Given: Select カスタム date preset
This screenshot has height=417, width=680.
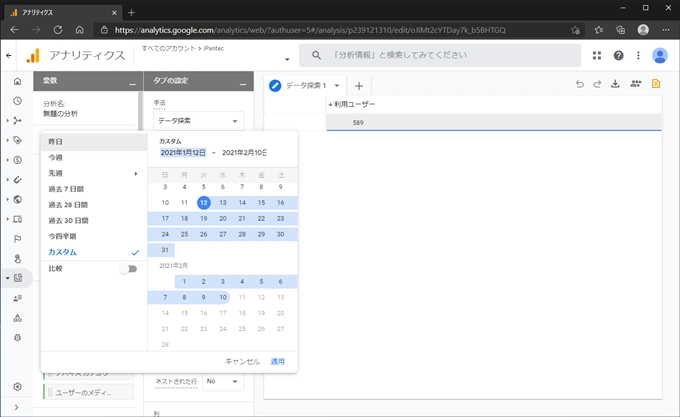Looking at the screenshot, I should [94, 252].
